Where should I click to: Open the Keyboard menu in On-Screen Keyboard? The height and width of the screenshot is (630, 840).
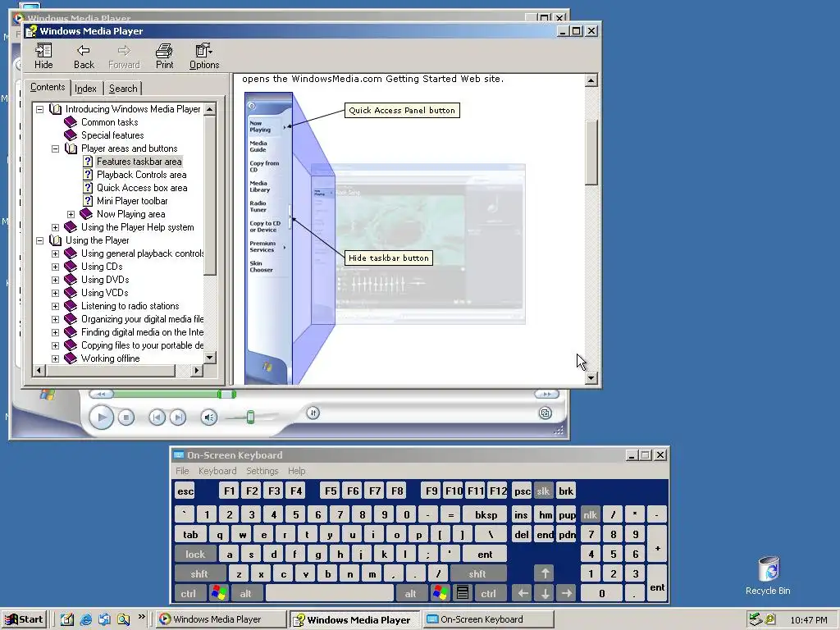click(x=217, y=471)
